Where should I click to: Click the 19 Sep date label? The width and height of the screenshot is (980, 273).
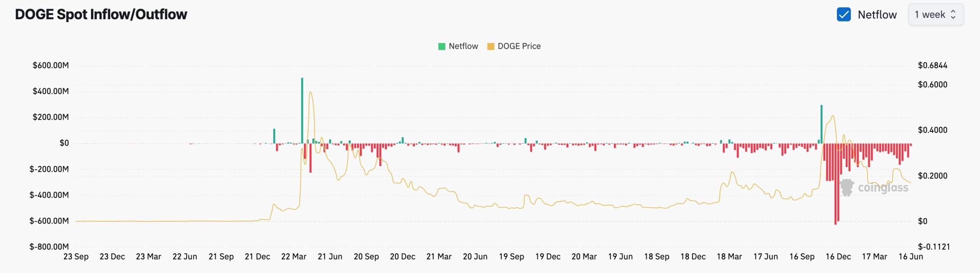click(511, 257)
